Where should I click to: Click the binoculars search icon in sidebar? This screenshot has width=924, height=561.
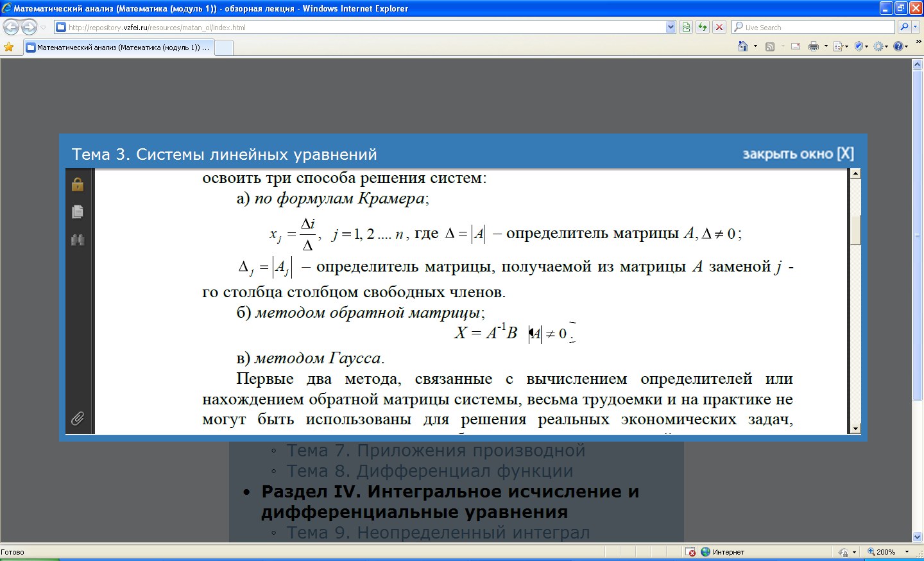tap(78, 239)
